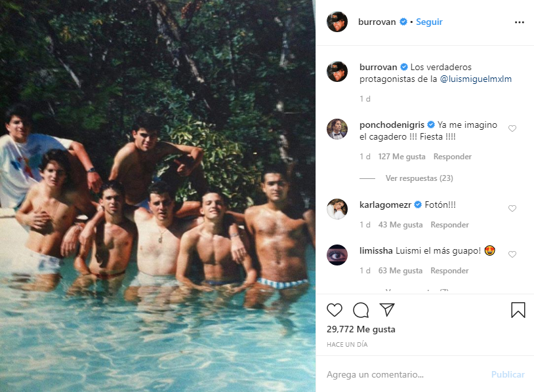Screen dimensions: 534x392
Task: Like karlagomezr's comment with the small heart
Action: point(512,208)
